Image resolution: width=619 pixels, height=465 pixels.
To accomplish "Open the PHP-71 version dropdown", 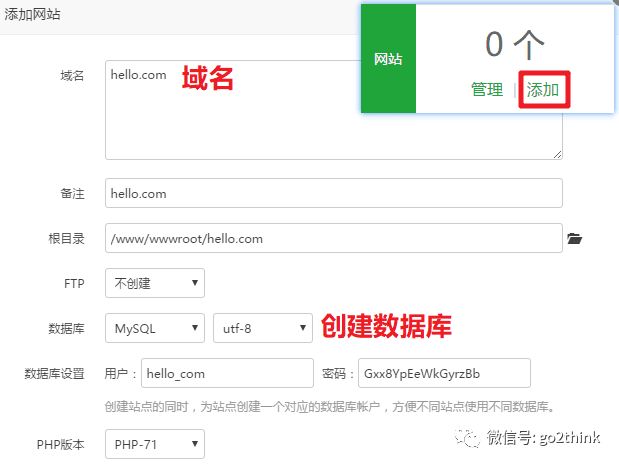I will 155,444.
